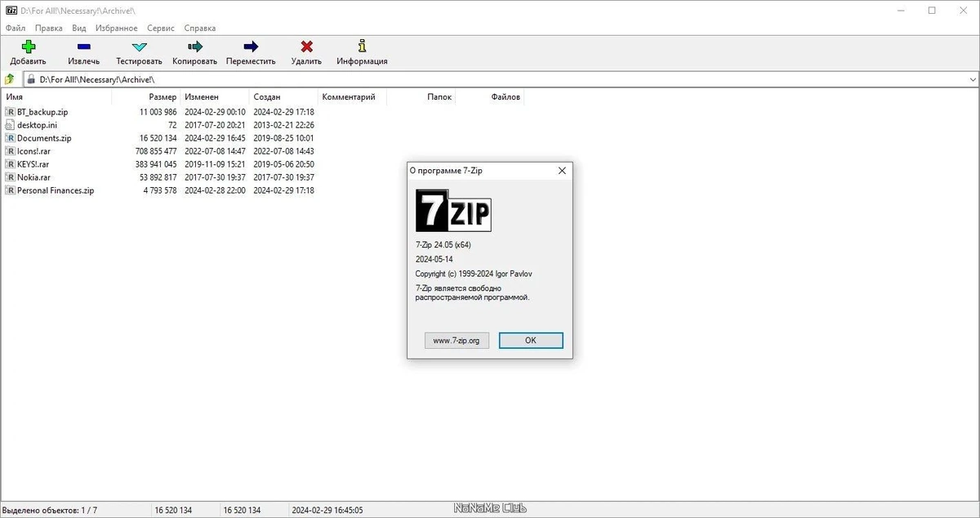
Task: Click the blue minus Извлечь icon
Action: pos(83,47)
